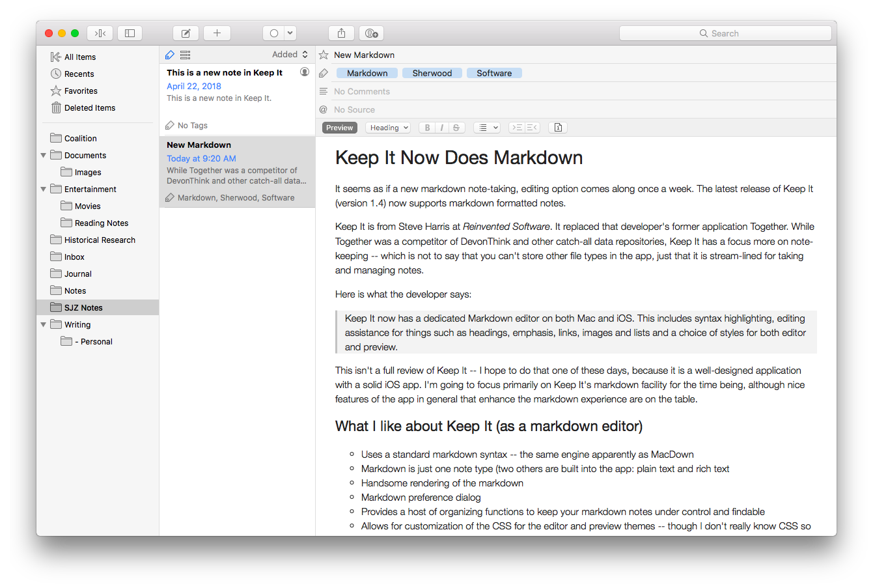Click the tag icon beside 'Markdown, Sherwood, Software'
The height and width of the screenshot is (588, 873).
point(170,197)
